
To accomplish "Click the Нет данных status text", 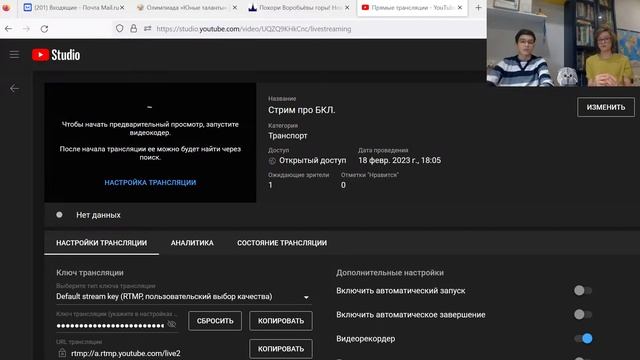I will 98,215.
